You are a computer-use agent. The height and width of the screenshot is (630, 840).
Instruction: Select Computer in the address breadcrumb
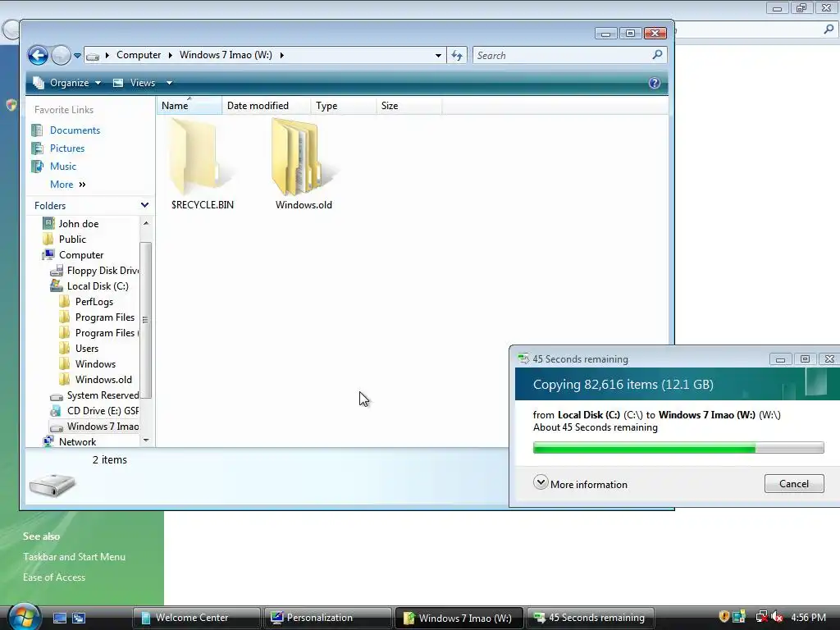tap(139, 55)
